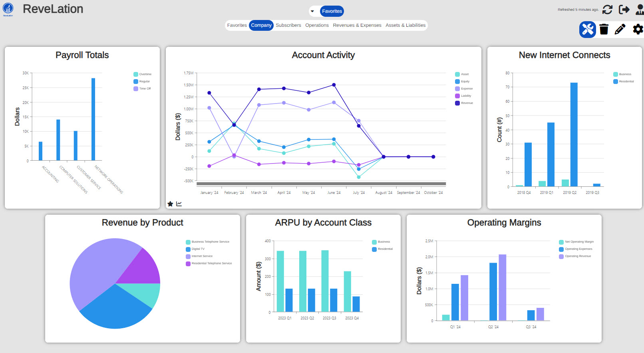644x353 pixels.
Task: Click the pencil edit icon
Action: [620, 29]
